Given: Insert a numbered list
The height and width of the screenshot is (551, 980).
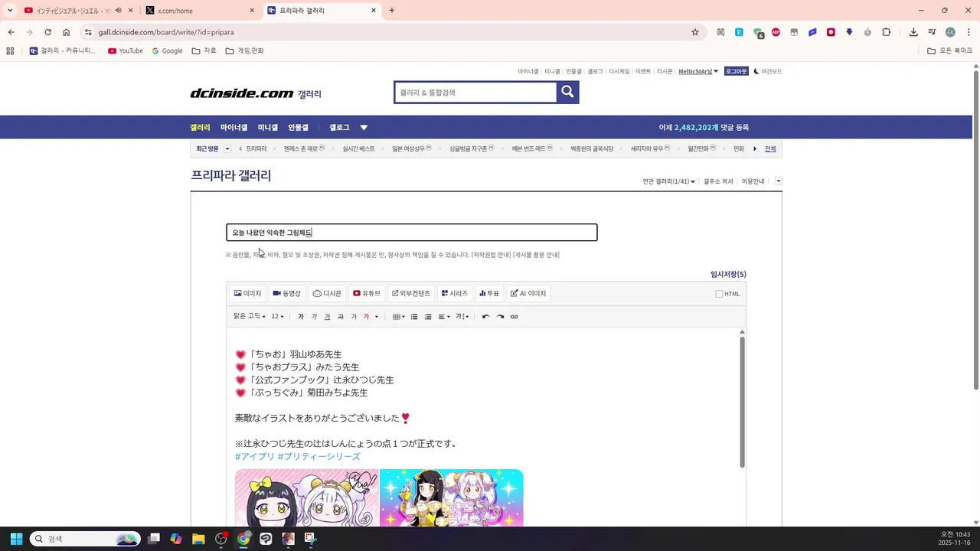Looking at the screenshot, I should 428,317.
